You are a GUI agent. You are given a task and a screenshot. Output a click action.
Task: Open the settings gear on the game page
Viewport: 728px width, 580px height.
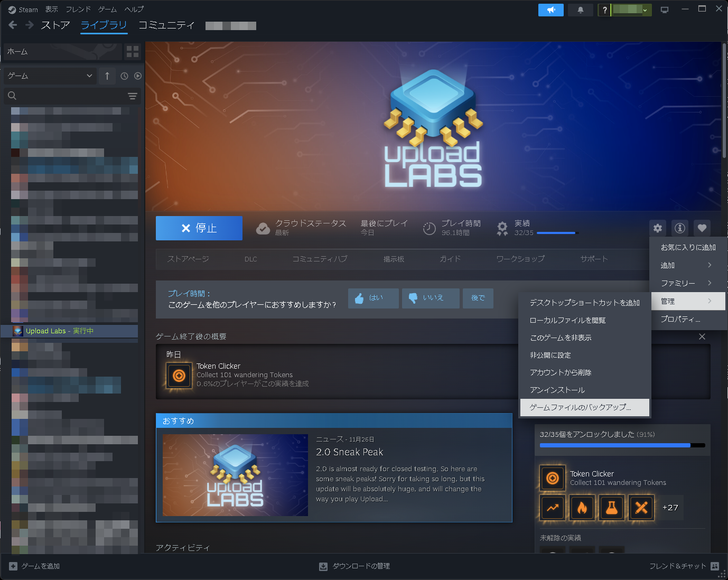point(657,228)
